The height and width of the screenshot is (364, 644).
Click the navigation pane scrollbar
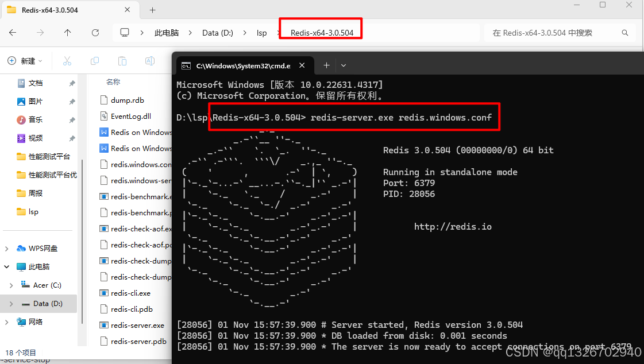click(83, 242)
